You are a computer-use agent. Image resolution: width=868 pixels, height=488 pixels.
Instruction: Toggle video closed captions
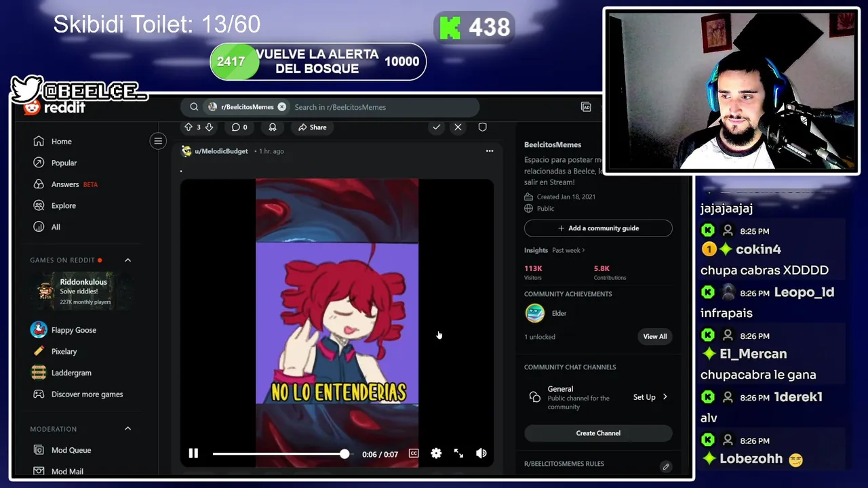414,453
